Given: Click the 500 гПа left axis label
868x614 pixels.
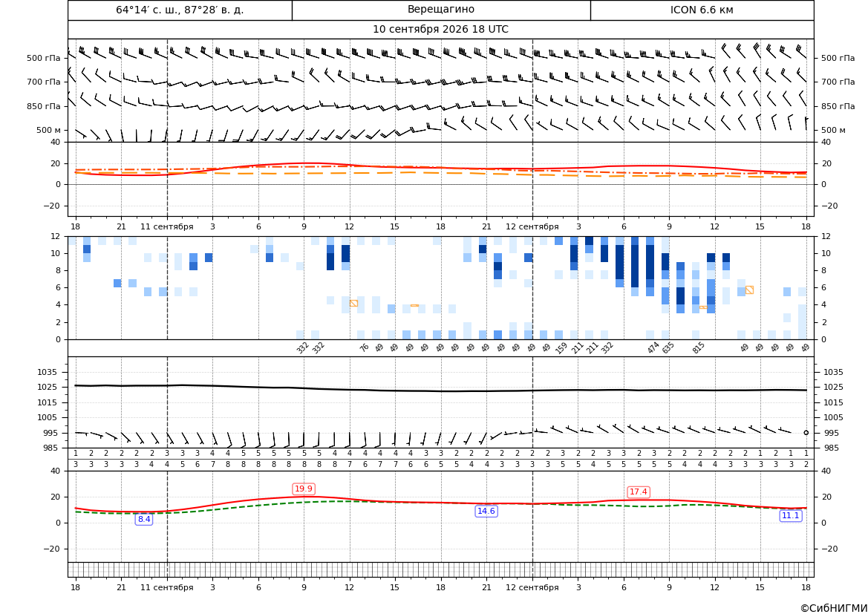Looking at the screenshot, I should (x=44, y=58).
